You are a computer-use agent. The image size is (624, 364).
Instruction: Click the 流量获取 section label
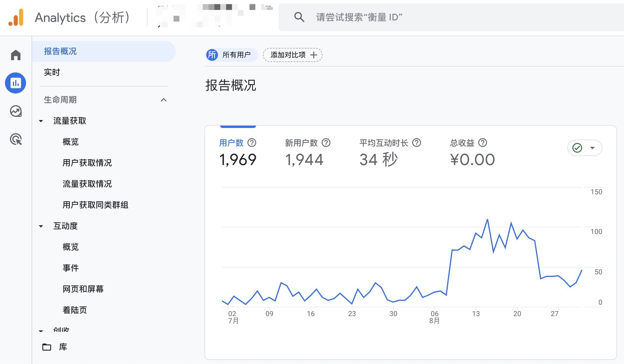pos(70,121)
